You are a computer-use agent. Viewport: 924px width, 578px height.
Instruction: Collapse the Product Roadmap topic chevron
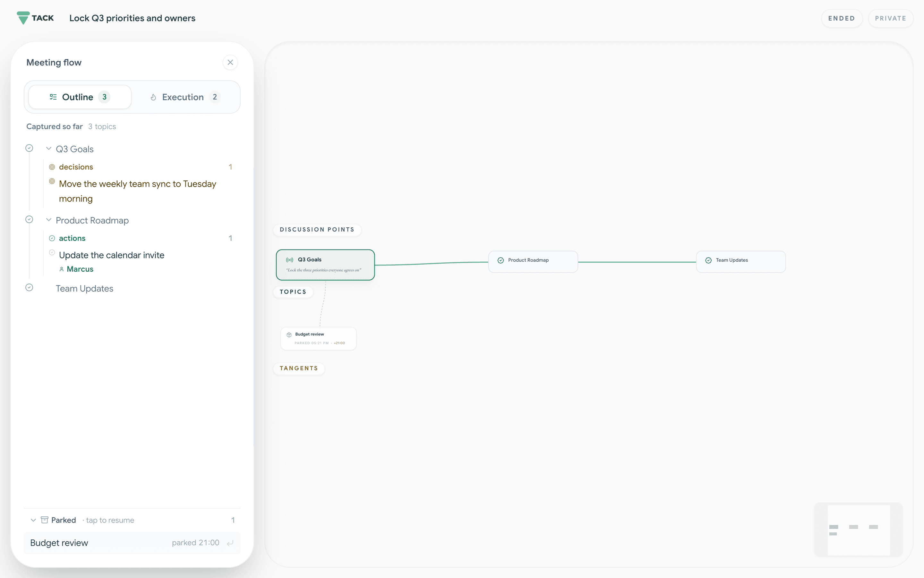click(48, 220)
